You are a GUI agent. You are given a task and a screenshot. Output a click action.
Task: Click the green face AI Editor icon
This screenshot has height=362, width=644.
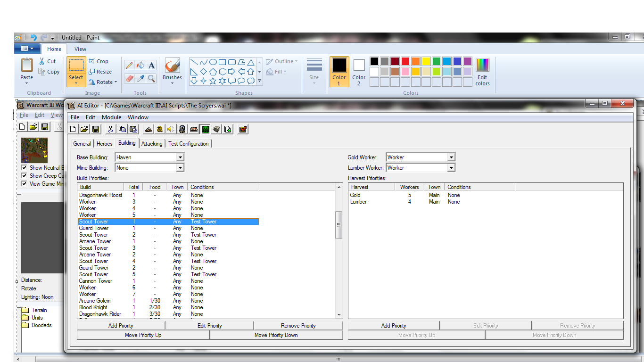pyautogui.click(x=205, y=129)
